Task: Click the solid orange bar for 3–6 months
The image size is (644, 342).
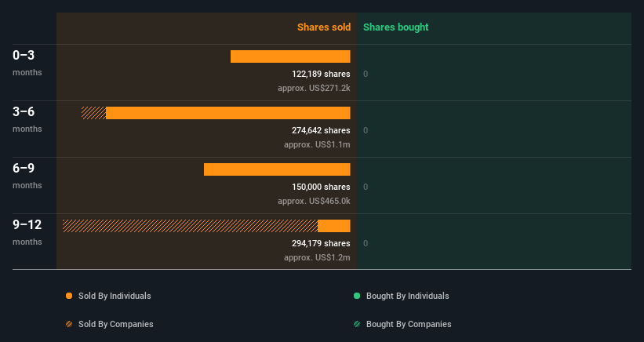Action: pos(228,113)
